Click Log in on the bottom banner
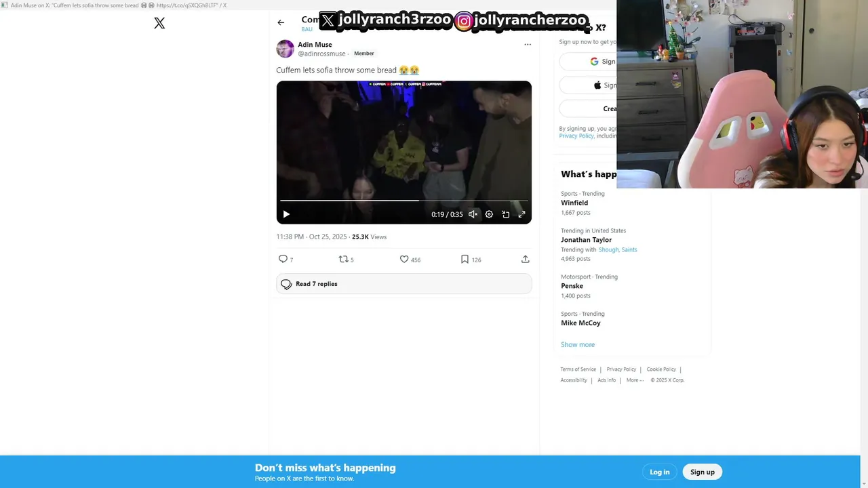The height and width of the screenshot is (488, 868). (x=660, y=472)
